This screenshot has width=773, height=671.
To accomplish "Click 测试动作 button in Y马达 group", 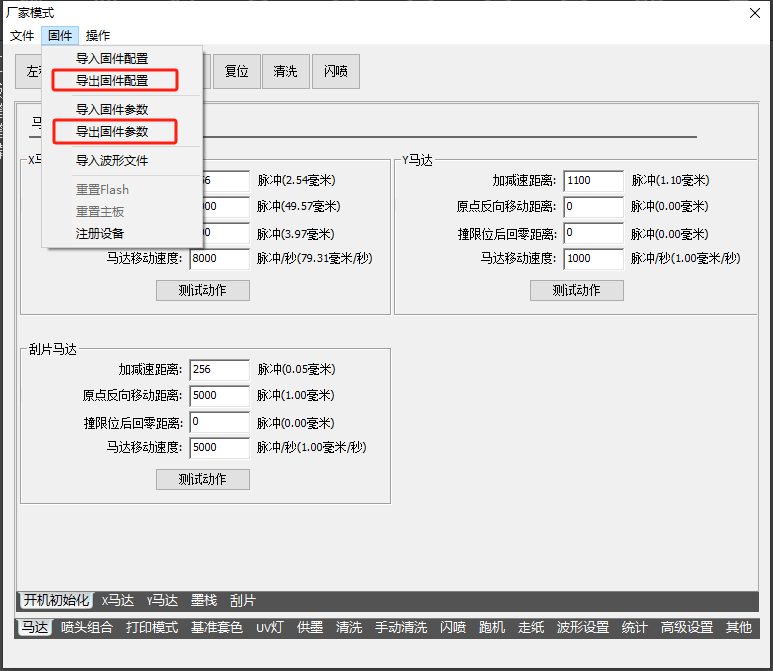I will click(576, 290).
